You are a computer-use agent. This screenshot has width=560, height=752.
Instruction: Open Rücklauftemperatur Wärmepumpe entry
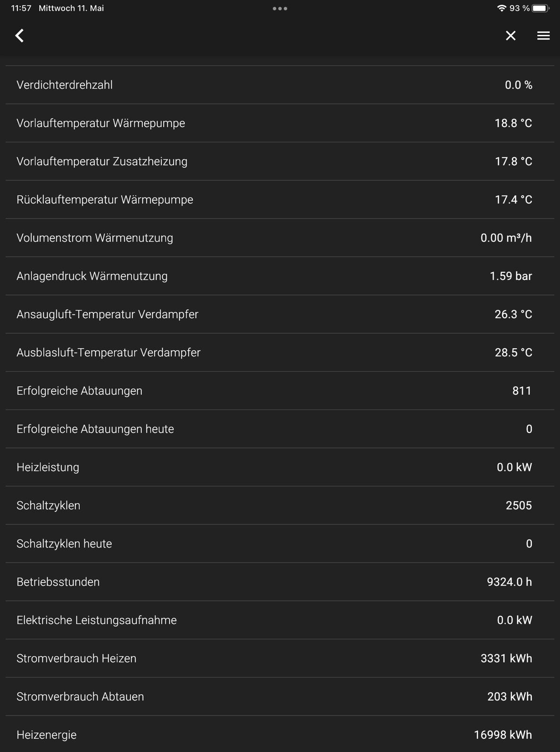(280, 199)
